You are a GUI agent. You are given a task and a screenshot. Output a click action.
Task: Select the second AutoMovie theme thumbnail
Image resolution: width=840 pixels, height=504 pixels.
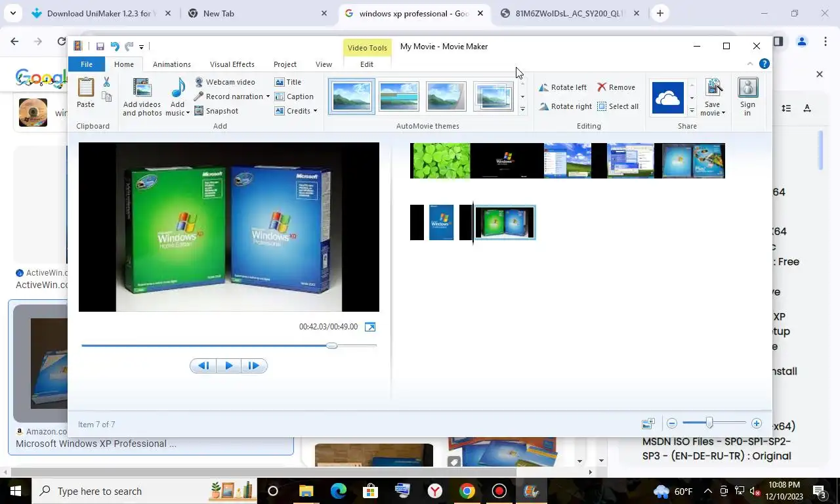[399, 96]
